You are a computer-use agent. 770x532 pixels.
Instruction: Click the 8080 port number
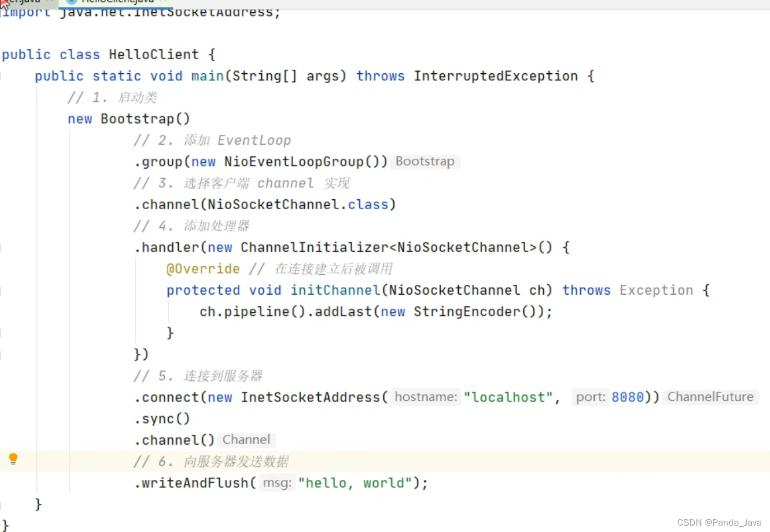[x=628, y=397]
